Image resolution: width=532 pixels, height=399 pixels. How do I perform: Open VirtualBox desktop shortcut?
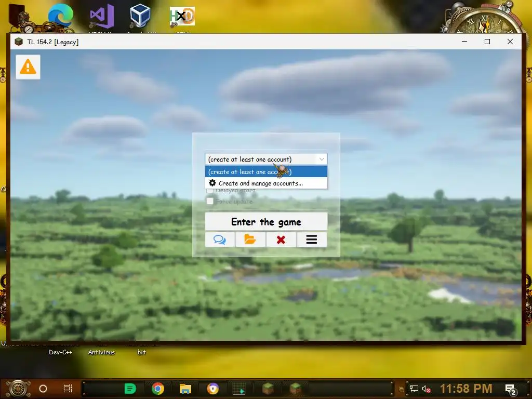(140, 15)
